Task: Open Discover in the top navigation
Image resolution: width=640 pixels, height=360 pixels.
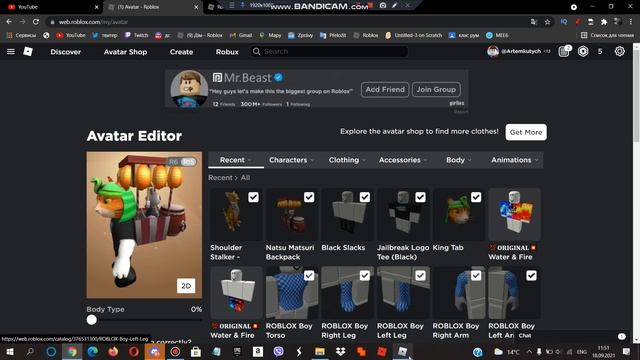Action: [66, 52]
